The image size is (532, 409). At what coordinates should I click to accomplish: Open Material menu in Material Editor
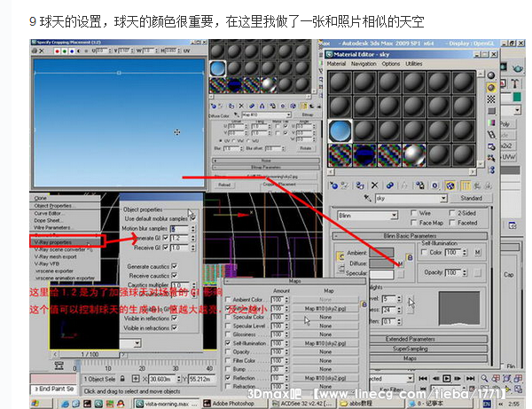point(336,64)
